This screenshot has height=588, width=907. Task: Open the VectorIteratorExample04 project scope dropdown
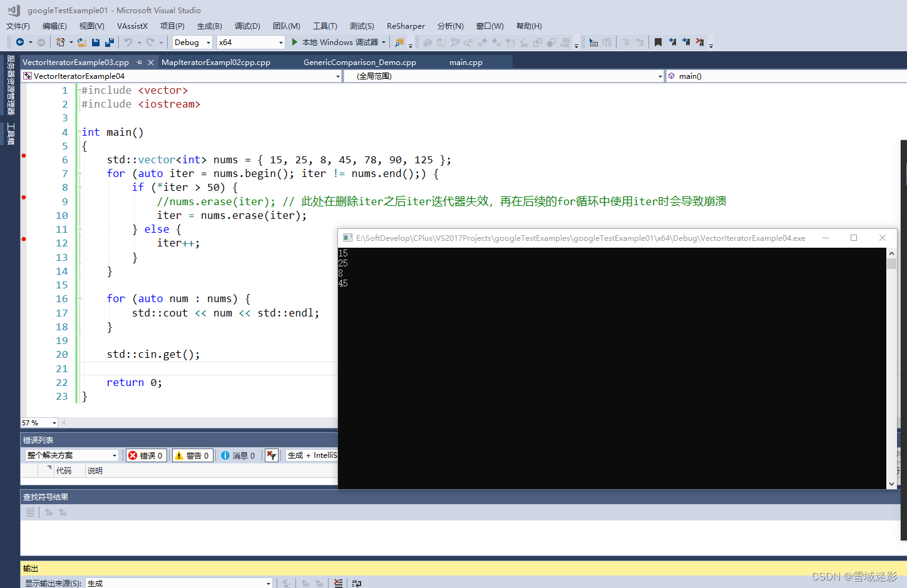tap(182, 76)
